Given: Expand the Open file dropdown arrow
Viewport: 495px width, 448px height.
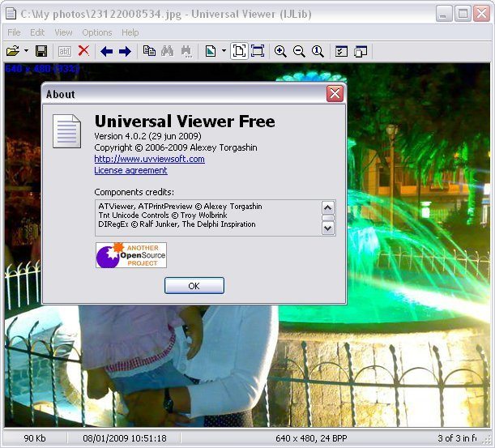Looking at the screenshot, I should (26, 50).
